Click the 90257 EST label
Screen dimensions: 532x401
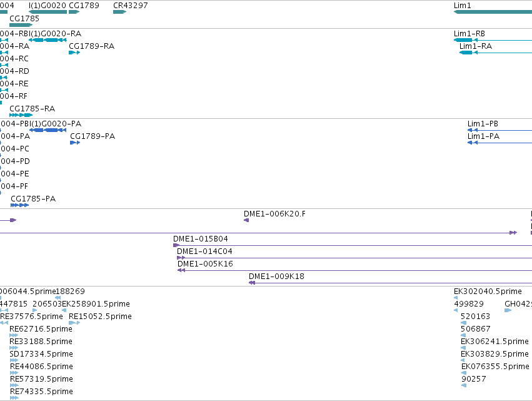(474, 379)
